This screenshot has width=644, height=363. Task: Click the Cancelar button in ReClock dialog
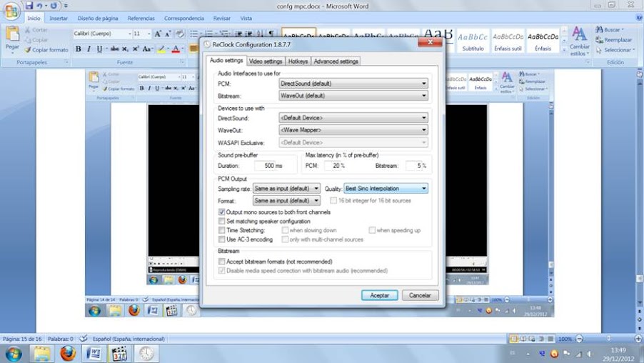point(420,295)
